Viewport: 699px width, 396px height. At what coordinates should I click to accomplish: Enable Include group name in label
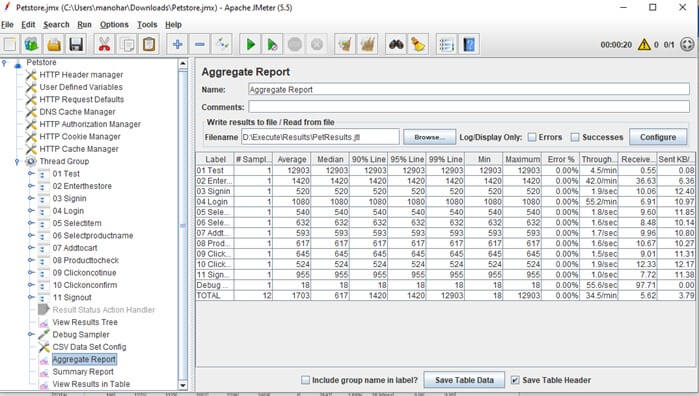305,380
